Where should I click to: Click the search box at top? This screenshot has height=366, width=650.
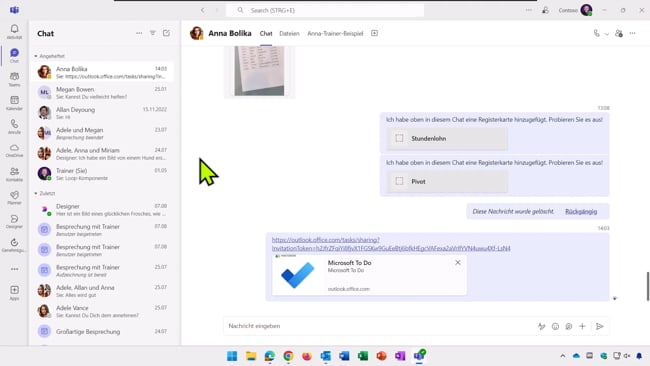coord(325,10)
